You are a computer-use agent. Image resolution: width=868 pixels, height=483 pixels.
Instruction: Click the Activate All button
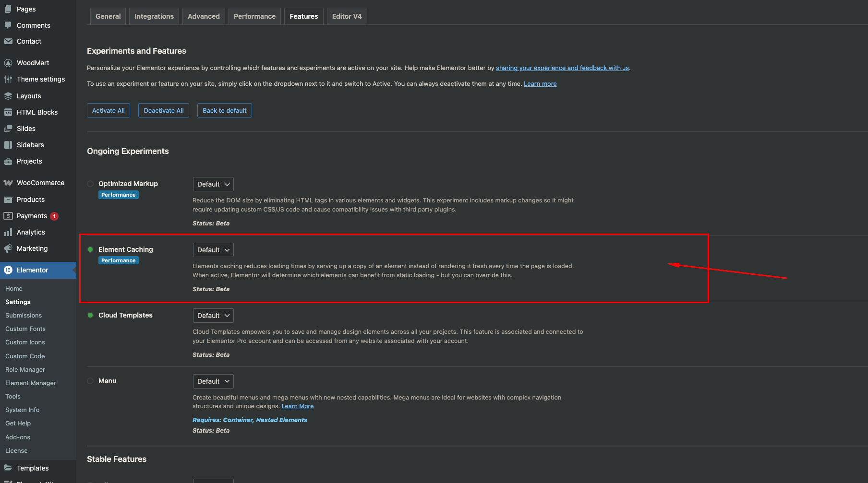click(x=108, y=110)
